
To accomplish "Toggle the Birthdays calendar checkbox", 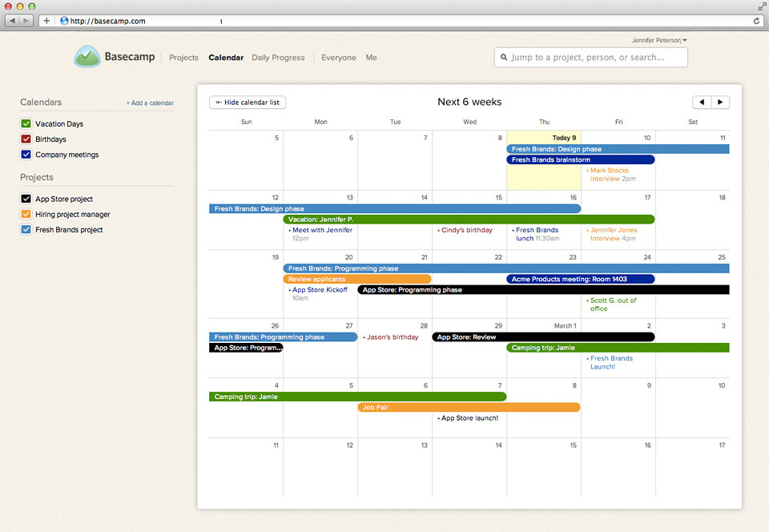I will point(26,139).
